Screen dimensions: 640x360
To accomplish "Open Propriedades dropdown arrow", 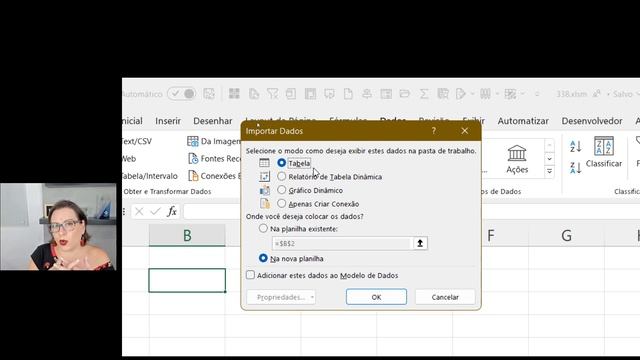I will pos(312,297).
